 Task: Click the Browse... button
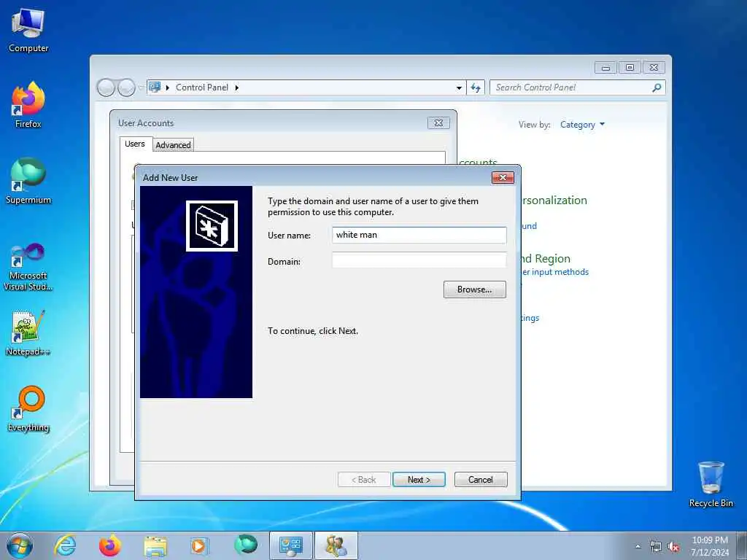474,289
